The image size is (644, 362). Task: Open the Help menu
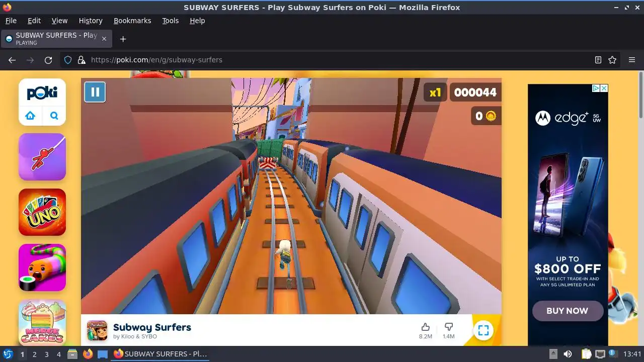197,21
